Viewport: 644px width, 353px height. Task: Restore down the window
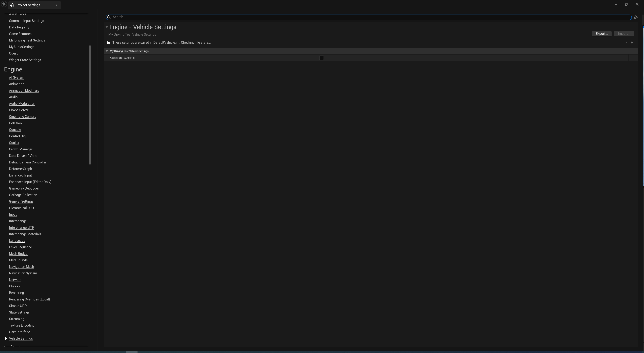tap(626, 4)
